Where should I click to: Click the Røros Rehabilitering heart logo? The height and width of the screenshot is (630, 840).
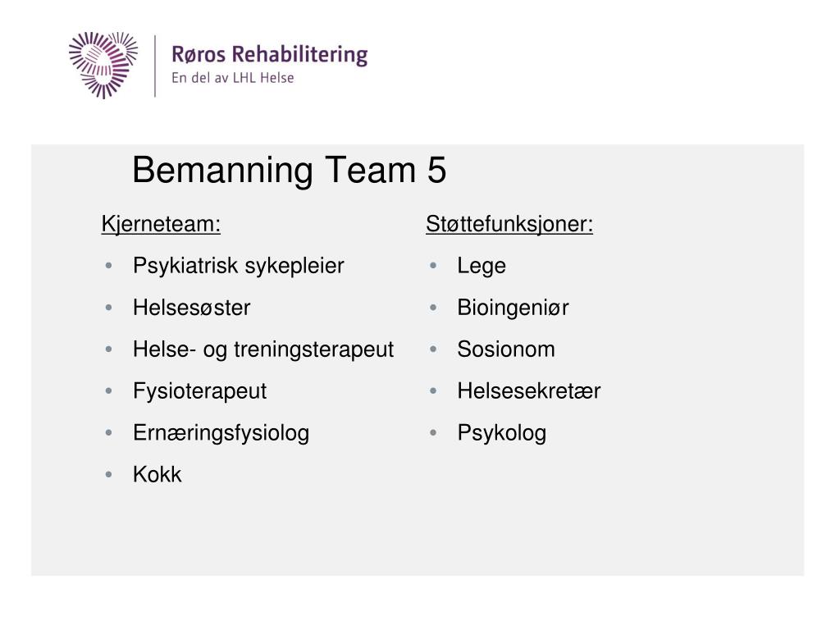click(x=103, y=65)
